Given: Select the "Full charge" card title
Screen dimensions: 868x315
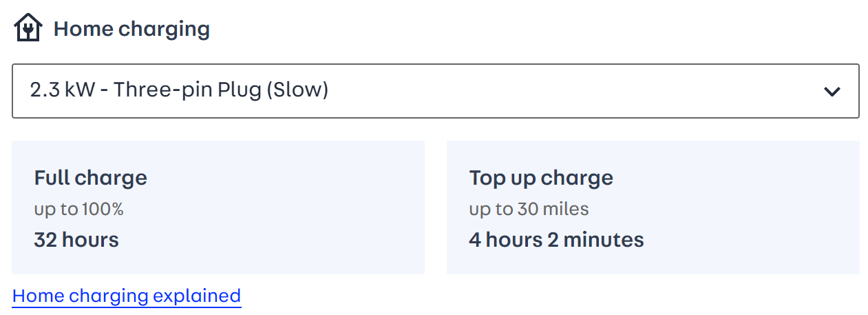Looking at the screenshot, I should point(90,178).
